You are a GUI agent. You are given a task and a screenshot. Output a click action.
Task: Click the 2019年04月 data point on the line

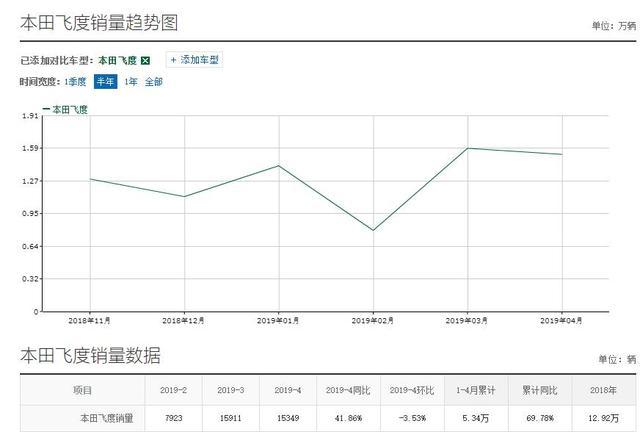tap(562, 154)
